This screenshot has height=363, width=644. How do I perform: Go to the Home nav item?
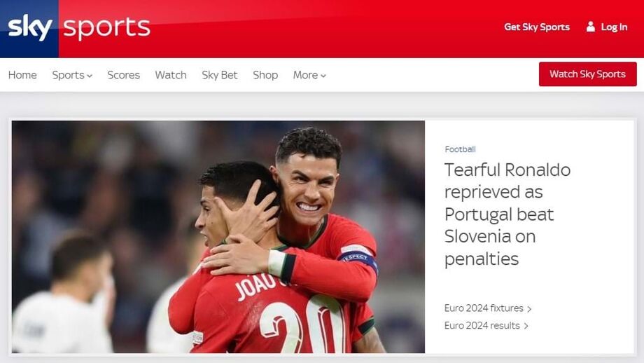click(22, 75)
